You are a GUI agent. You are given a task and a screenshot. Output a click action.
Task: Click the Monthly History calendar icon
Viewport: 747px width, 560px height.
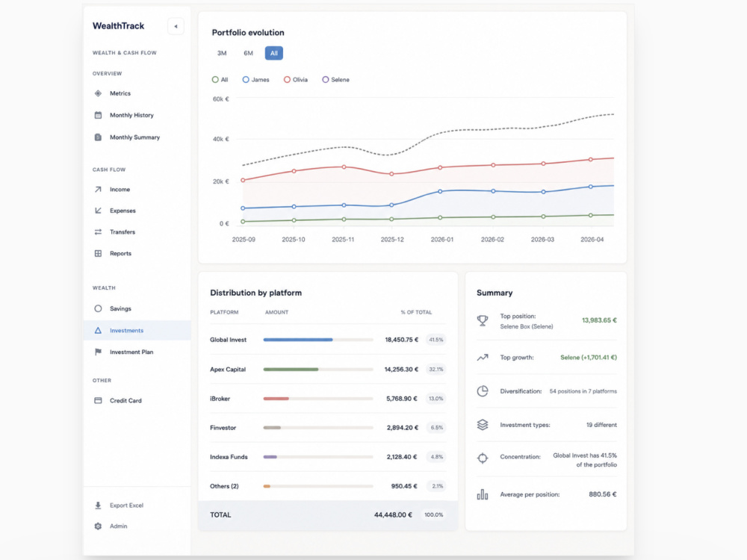click(98, 115)
